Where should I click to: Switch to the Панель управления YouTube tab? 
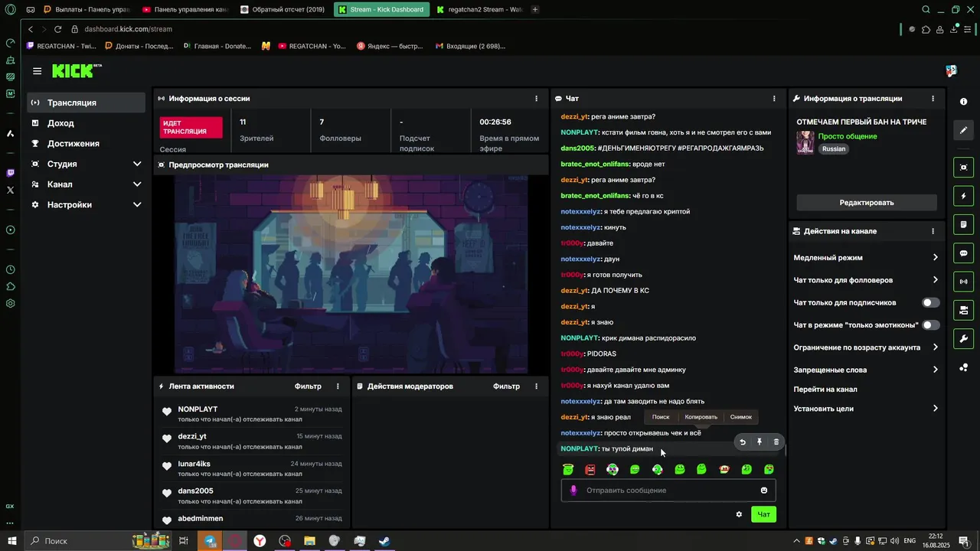pyautogui.click(x=185, y=10)
